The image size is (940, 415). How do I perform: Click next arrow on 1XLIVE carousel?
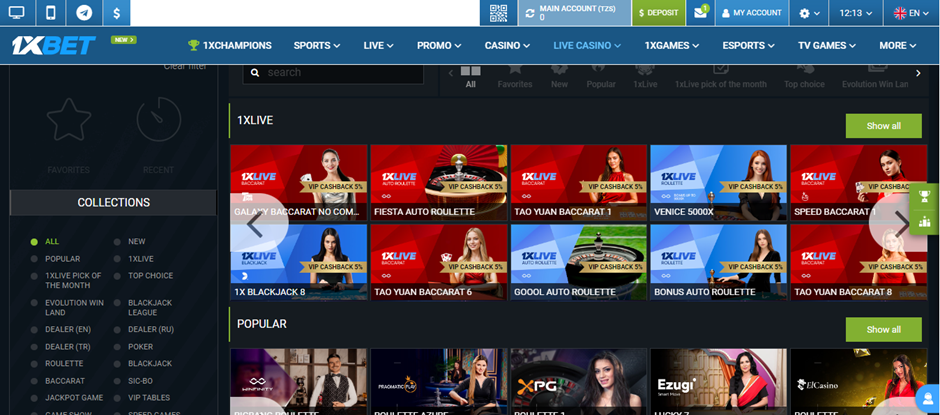pyautogui.click(x=902, y=224)
